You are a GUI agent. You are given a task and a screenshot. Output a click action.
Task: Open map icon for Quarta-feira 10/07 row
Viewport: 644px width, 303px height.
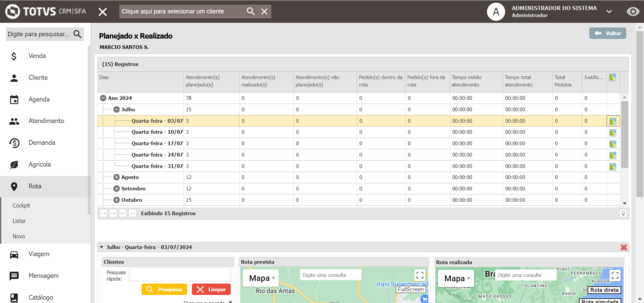613,133
